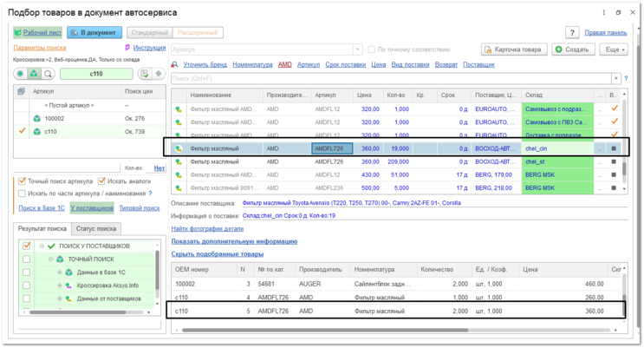Click the trefoil icon beside Данные в базе 1С
Viewport: 644px width, 348px height.
click(68, 272)
